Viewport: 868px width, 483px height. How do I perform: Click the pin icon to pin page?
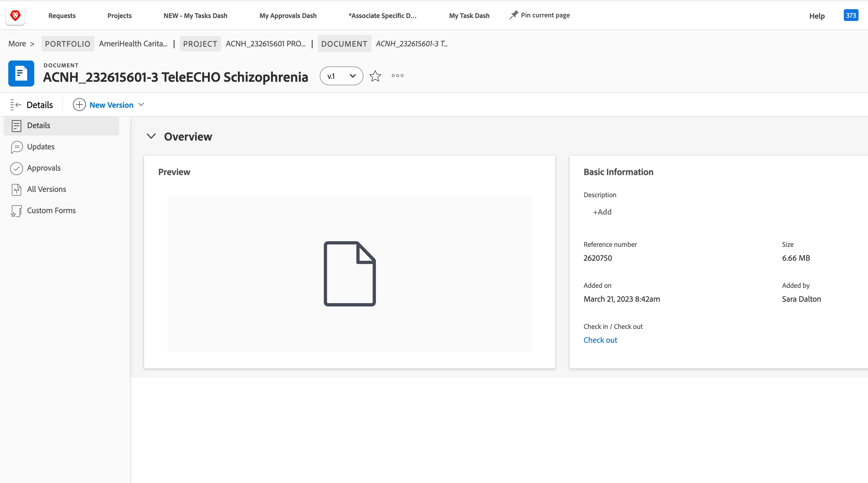[513, 15]
